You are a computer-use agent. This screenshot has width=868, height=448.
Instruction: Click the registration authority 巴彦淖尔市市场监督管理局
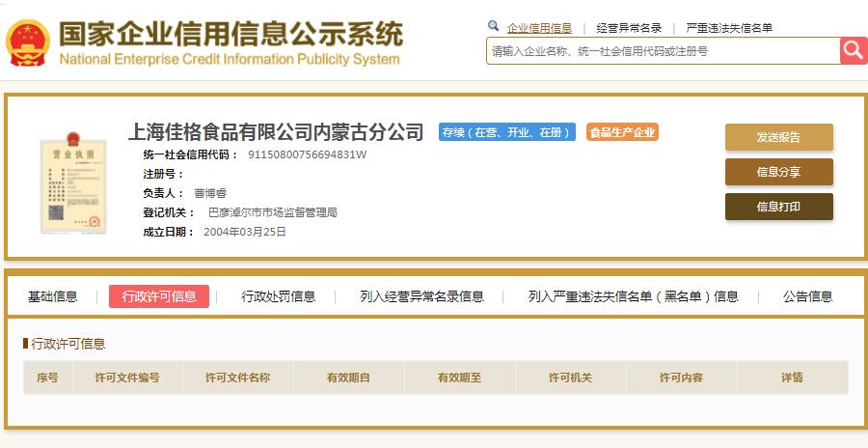coord(272,212)
